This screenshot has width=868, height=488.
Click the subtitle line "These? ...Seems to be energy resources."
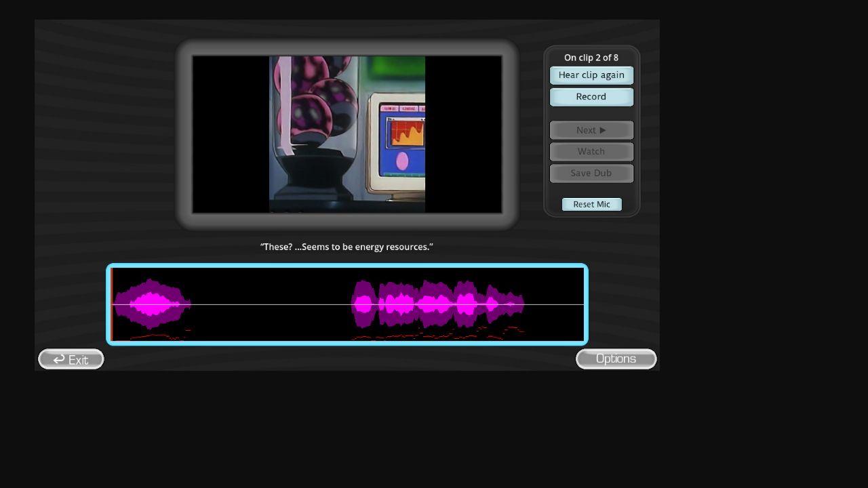(x=347, y=247)
